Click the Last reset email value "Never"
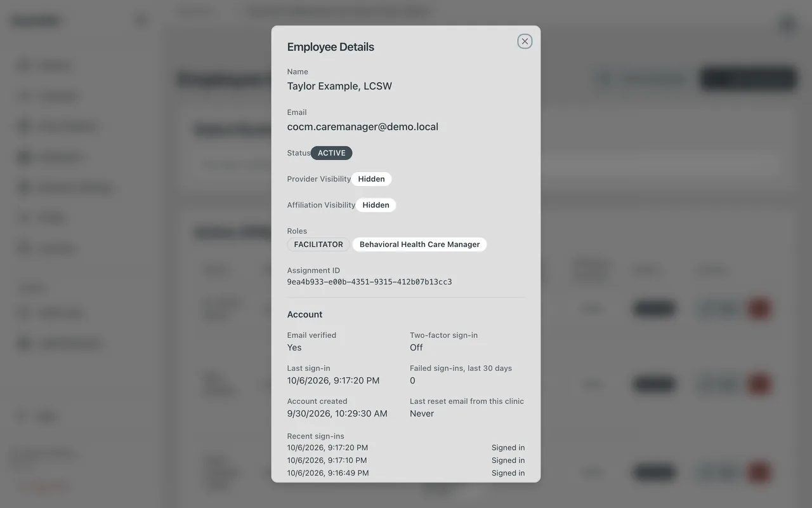Viewport: 812px width, 508px height. [422, 413]
